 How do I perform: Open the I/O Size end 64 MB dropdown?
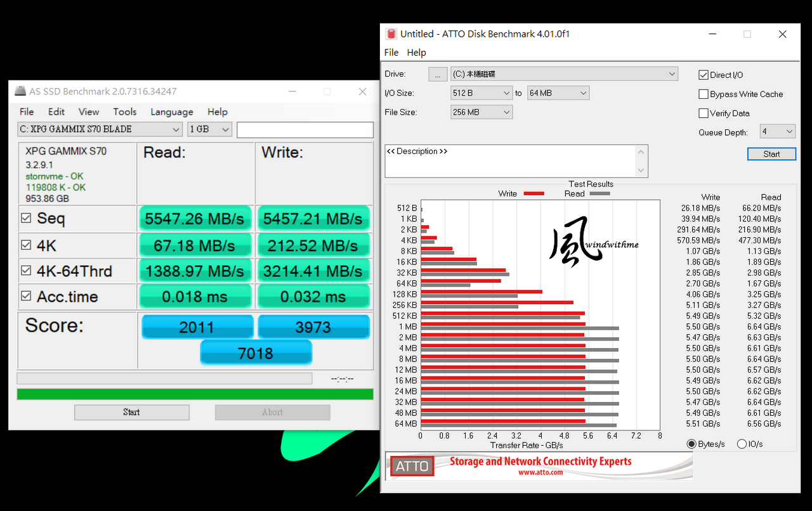pyautogui.click(x=558, y=93)
